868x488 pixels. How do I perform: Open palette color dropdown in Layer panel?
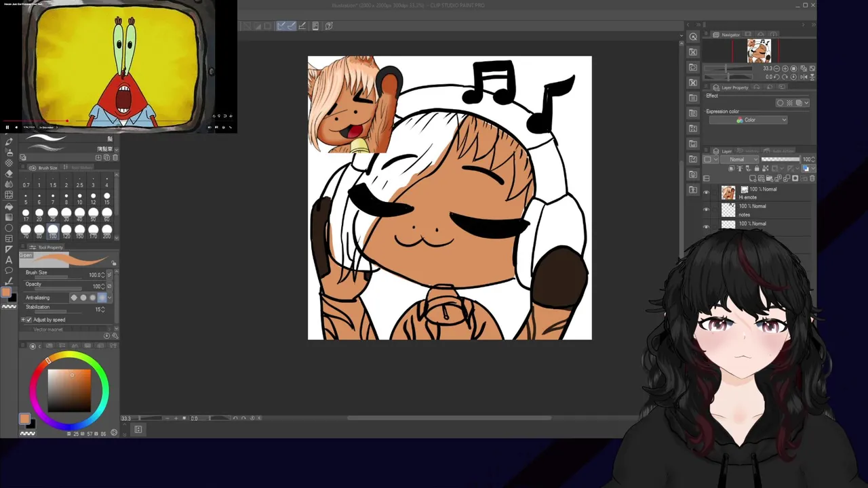pos(711,159)
